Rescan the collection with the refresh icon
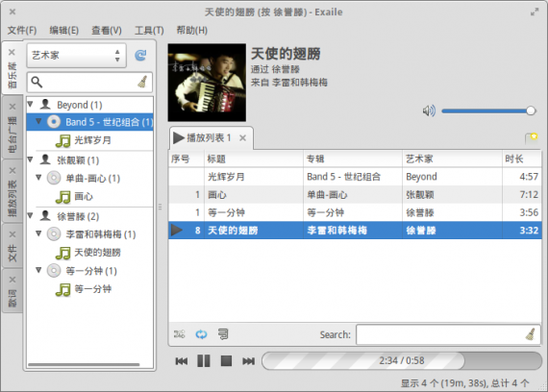 (140, 55)
